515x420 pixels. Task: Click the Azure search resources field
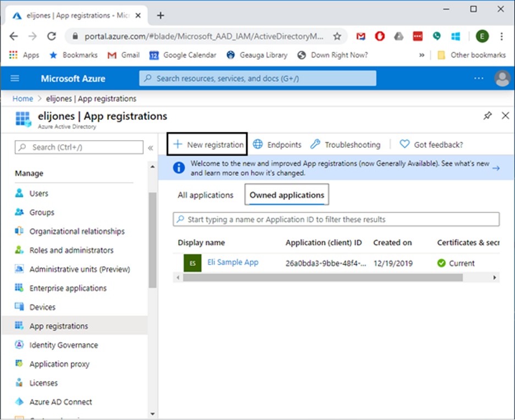(x=257, y=79)
